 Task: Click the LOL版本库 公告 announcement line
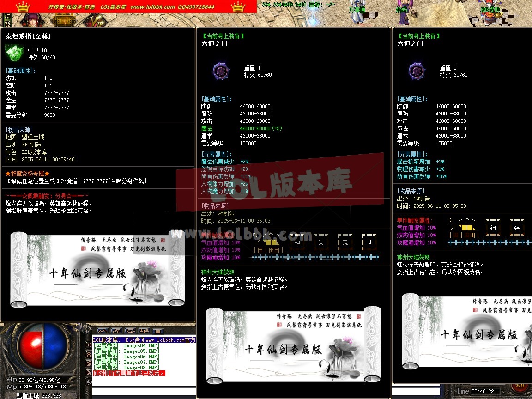coord(144,340)
